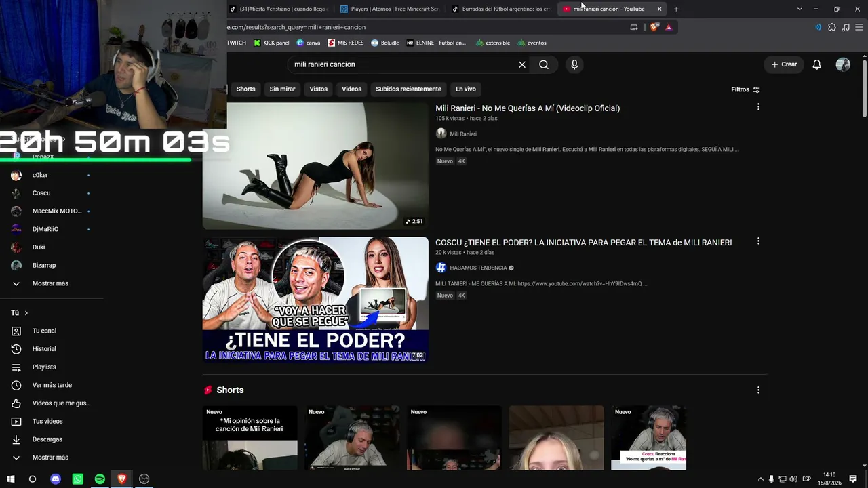This screenshot has width=868, height=488.
Task: Open video title Mili Ranieri - No Me Querías A Mí
Action: point(528,108)
